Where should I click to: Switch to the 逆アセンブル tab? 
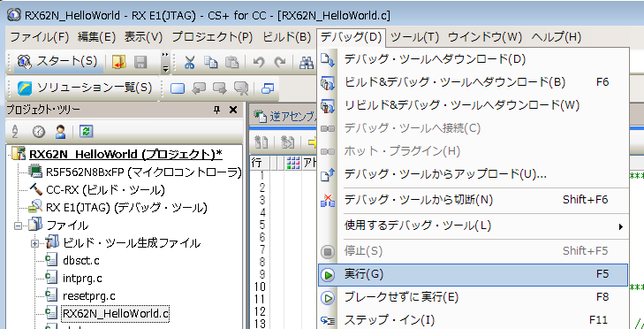(285, 117)
